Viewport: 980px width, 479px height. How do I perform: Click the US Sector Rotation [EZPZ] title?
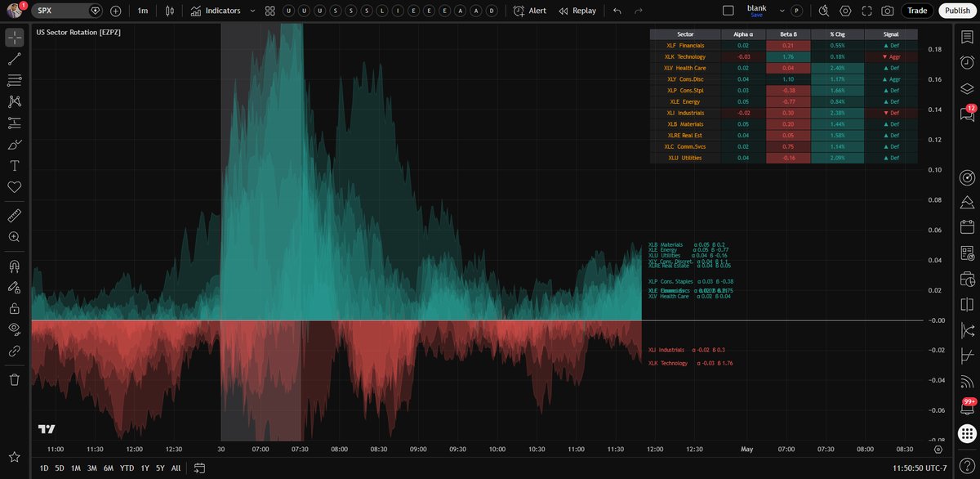[x=78, y=31]
